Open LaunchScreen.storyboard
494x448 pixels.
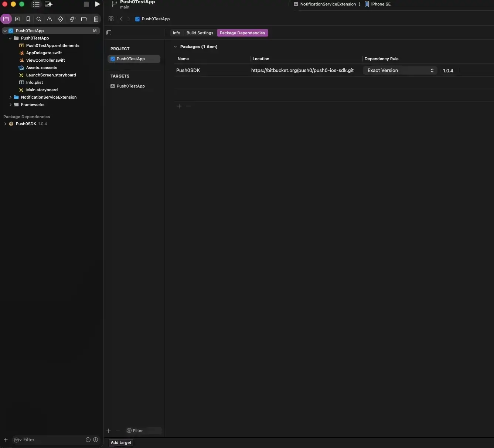point(51,75)
